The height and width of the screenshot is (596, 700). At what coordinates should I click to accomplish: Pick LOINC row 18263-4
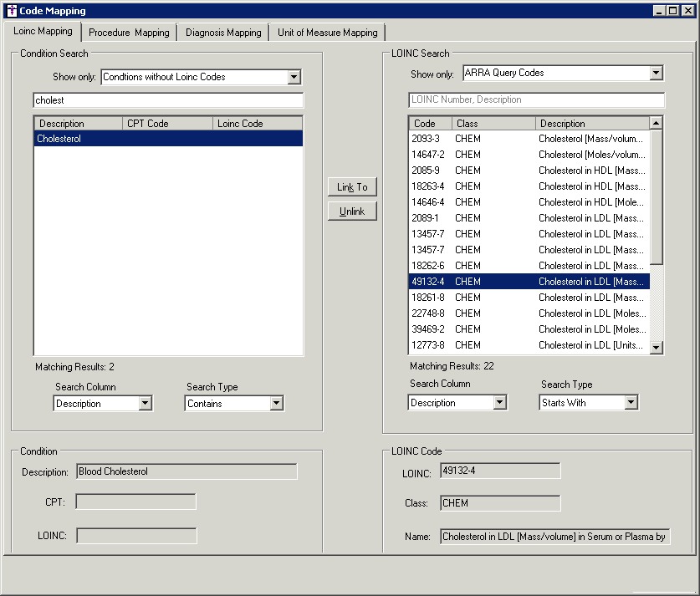(529, 186)
